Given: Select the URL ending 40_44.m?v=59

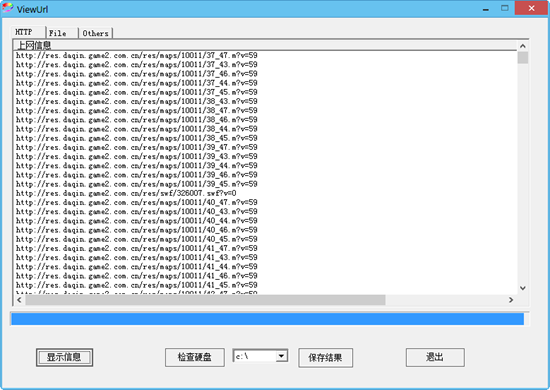Looking at the screenshot, I should click(x=136, y=221).
